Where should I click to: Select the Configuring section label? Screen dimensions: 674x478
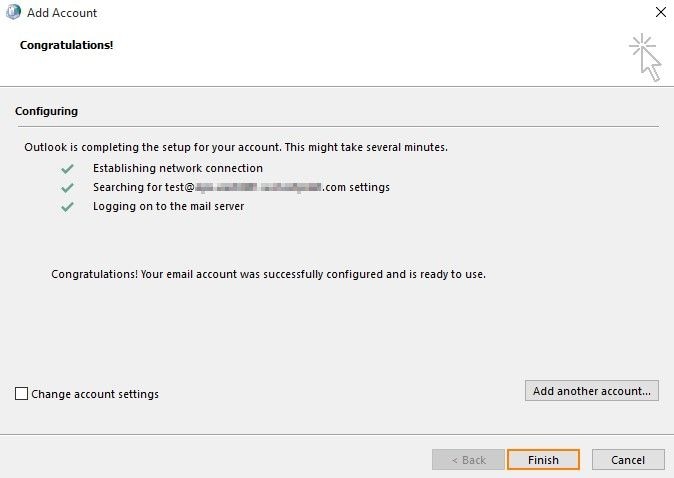coord(46,111)
